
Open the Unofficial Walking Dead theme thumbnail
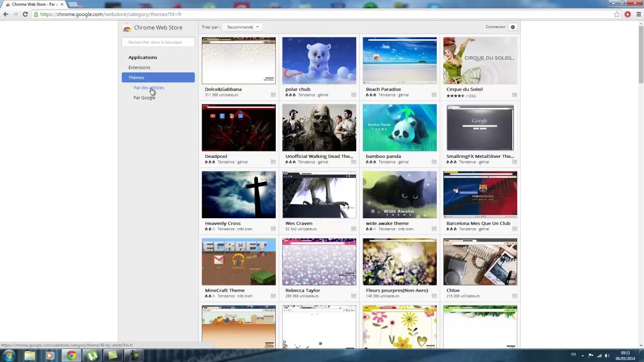(x=319, y=128)
